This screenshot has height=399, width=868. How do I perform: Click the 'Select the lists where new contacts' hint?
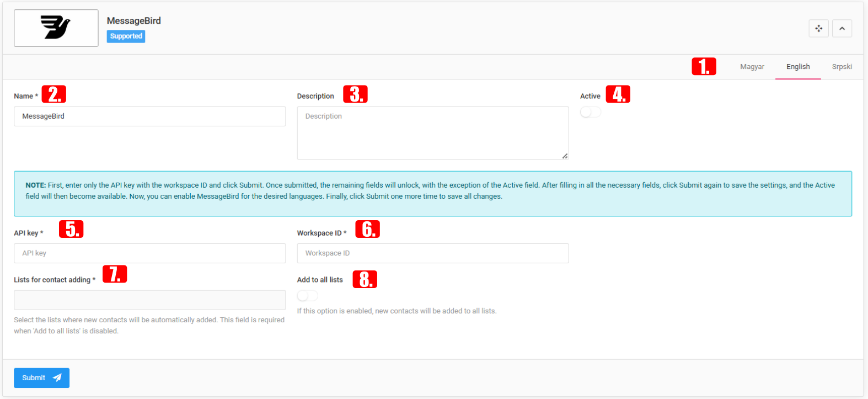[x=149, y=326]
